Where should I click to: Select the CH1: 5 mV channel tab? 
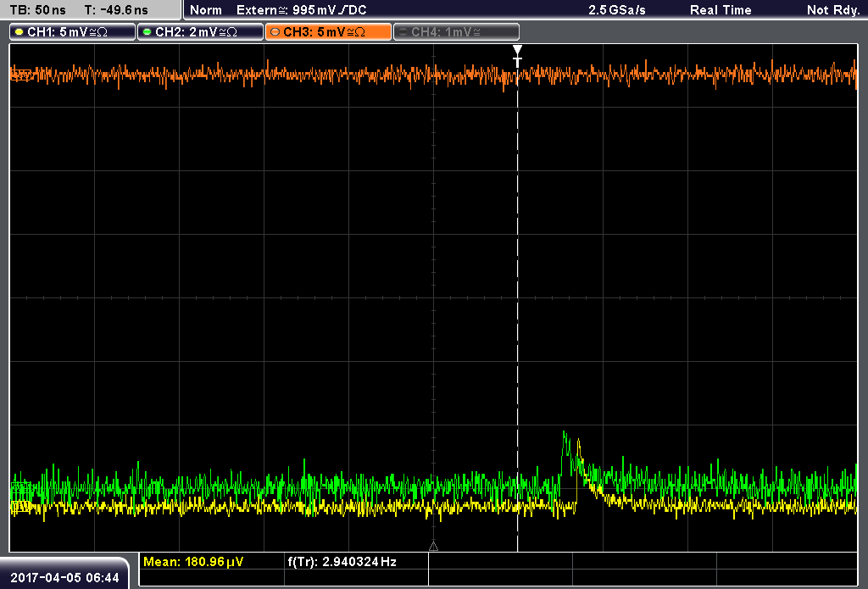(x=73, y=32)
